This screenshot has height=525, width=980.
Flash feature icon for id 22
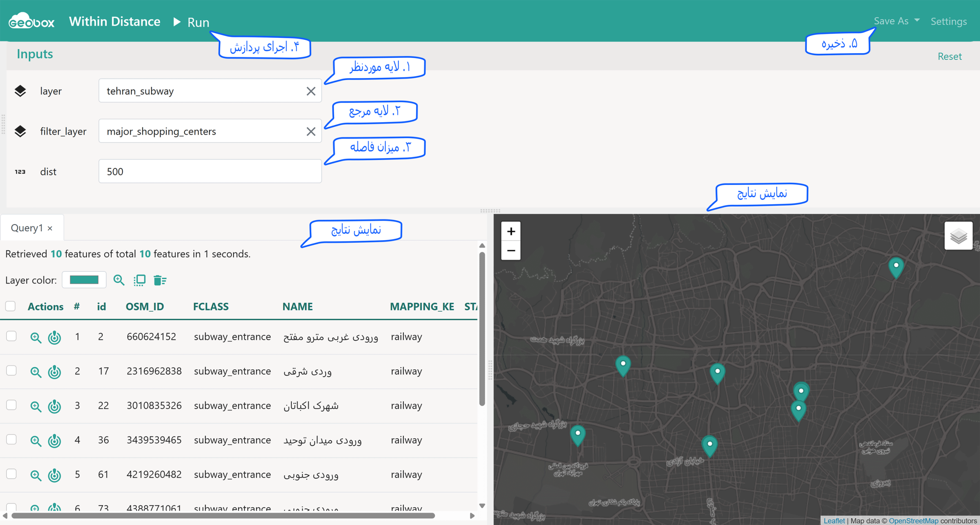(54, 406)
